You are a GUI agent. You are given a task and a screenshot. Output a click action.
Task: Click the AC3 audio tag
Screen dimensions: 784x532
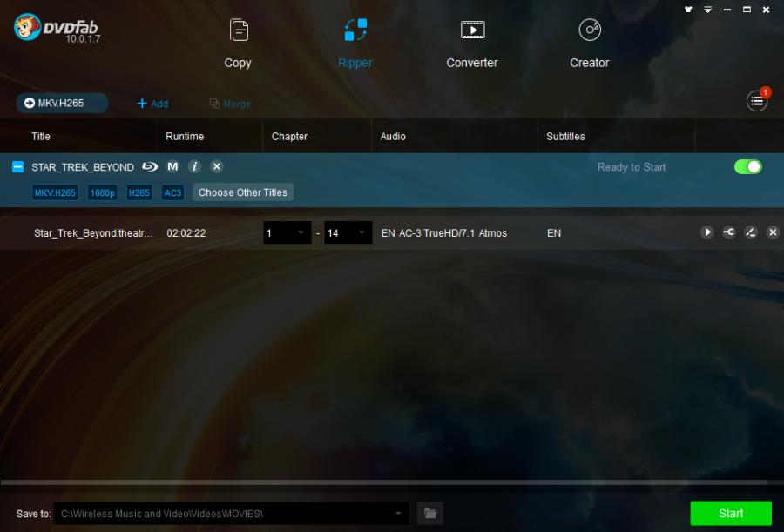[172, 192]
